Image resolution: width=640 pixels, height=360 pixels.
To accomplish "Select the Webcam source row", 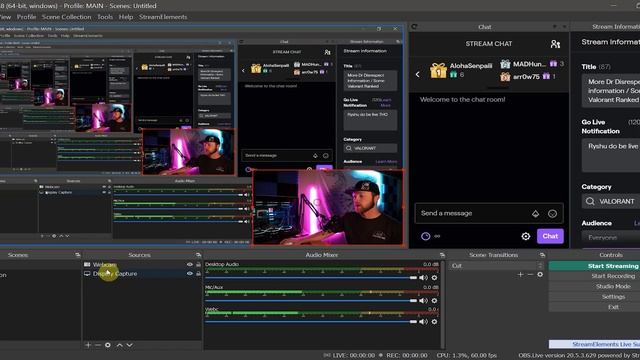I will point(142,264).
